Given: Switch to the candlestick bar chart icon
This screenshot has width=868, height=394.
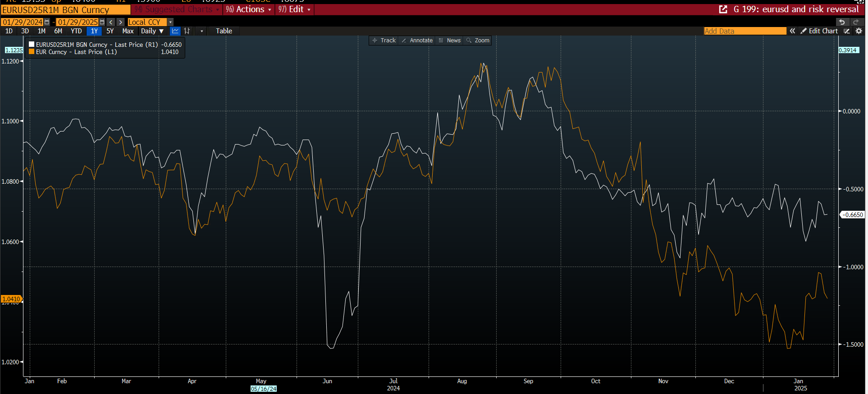Looking at the screenshot, I should click(x=187, y=31).
